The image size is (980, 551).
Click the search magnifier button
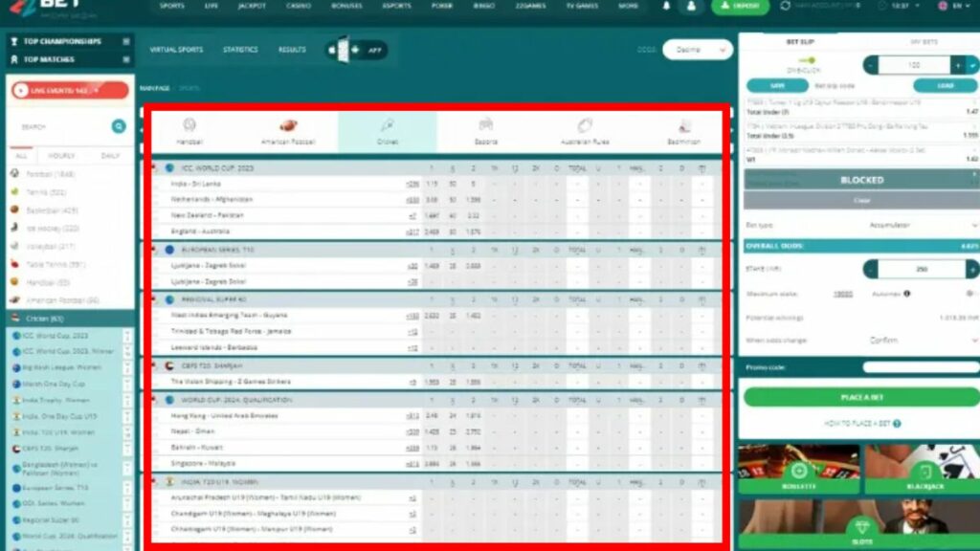118,127
